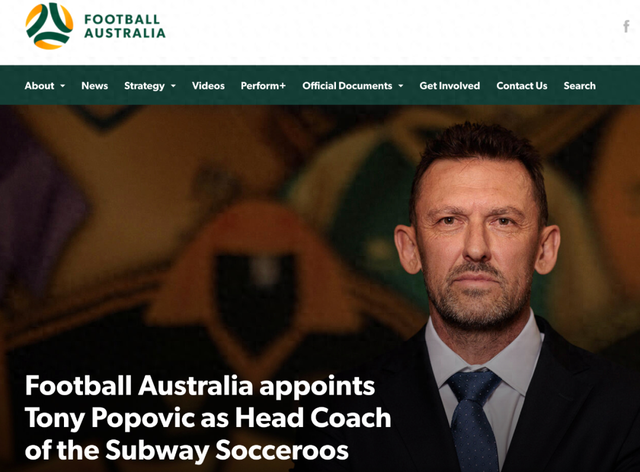Open the Tony Popovic Head Coach headline

coord(208,418)
